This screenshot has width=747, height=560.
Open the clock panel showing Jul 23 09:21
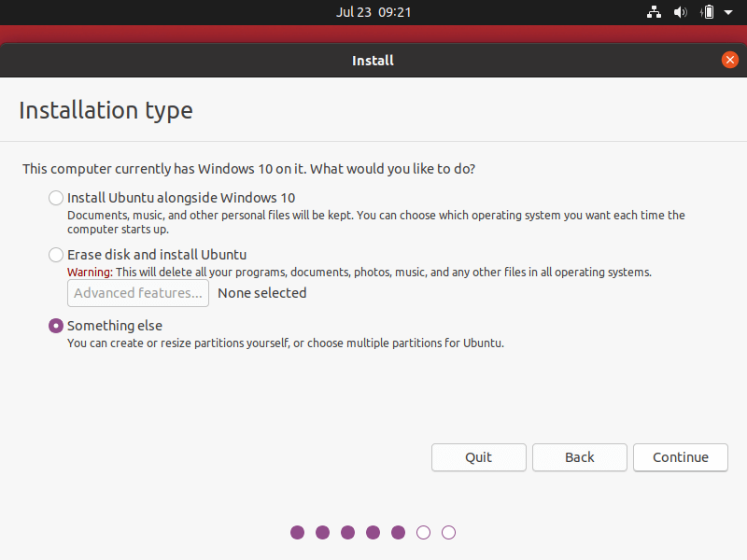[373, 12]
